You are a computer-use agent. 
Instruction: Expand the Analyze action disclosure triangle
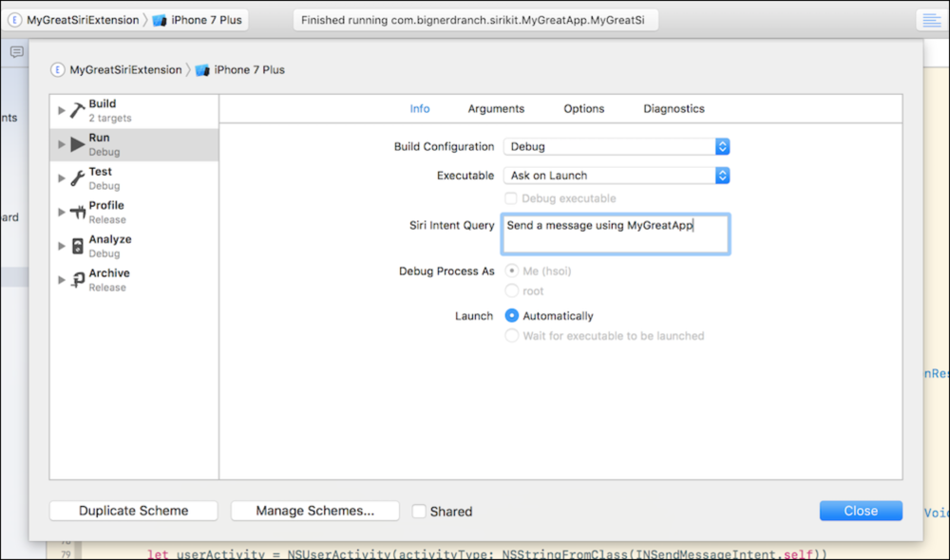(x=61, y=246)
